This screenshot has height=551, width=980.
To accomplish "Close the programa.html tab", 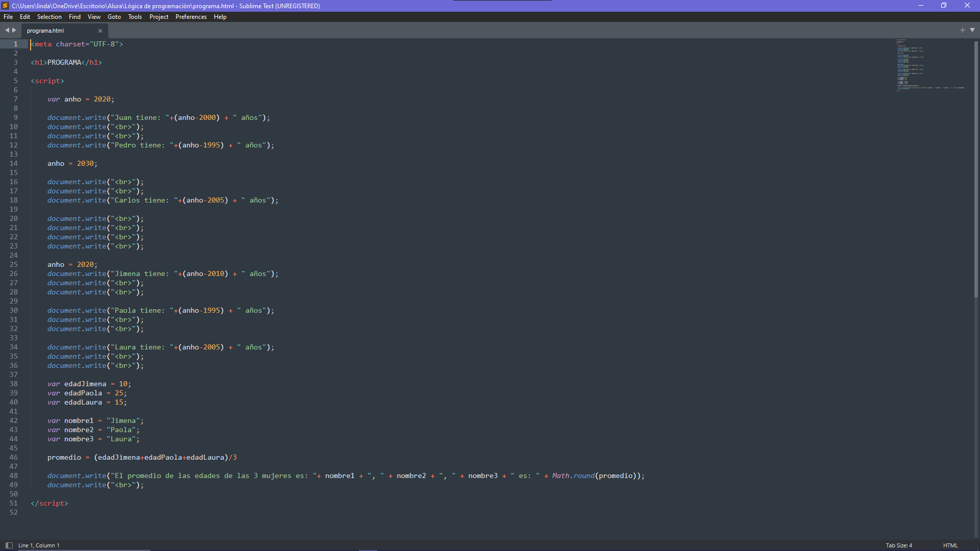I will pyautogui.click(x=100, y=31).
